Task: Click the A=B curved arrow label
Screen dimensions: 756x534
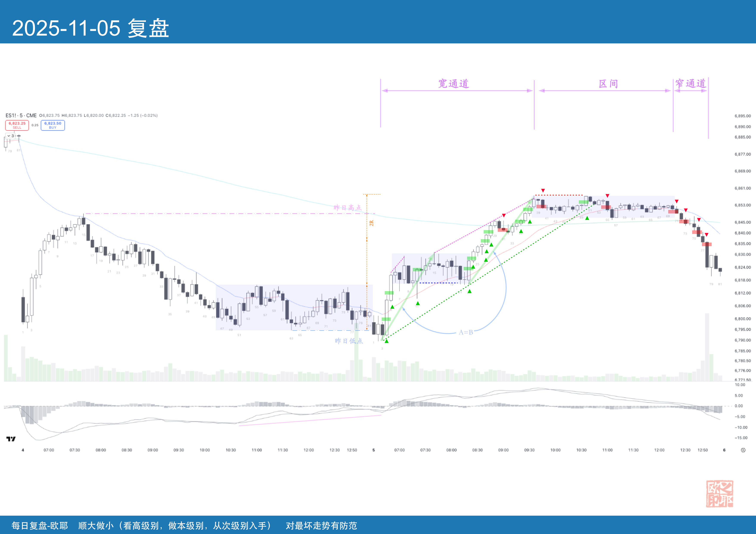Action: click(x=466, y=332)
